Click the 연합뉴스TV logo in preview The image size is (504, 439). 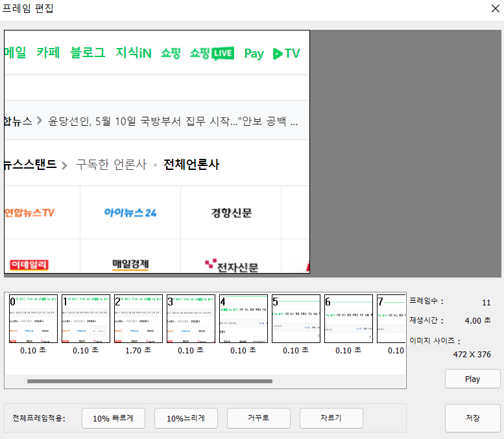[x=29, y=213]
